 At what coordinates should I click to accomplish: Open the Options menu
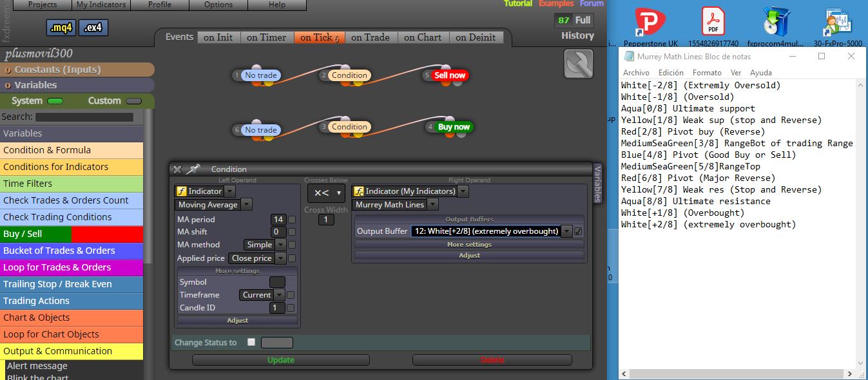pyautogui.click(x=218, y=5)
